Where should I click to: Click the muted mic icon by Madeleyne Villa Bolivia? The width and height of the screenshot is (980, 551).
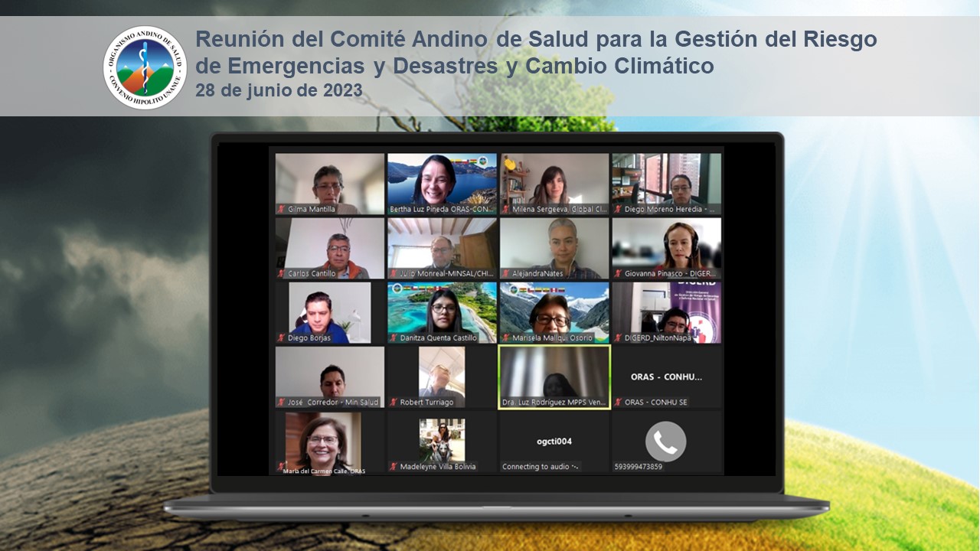point(394,466)
